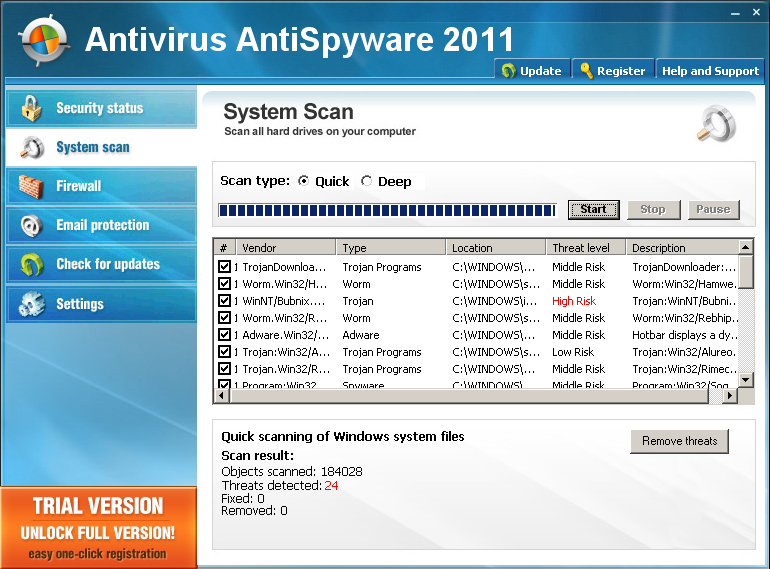The image size is (770, 569).
Task: Click the horizontal scroll left arrow
Action: pyautogui.click(x=221, y=396)
